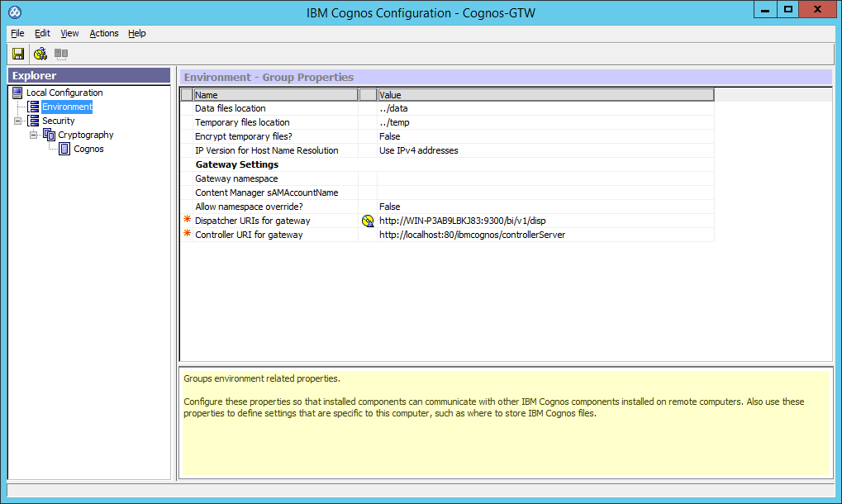
Task: Click the Encrypt temporary files? property name
Action: pyautogui.click(x=243, y=136)
